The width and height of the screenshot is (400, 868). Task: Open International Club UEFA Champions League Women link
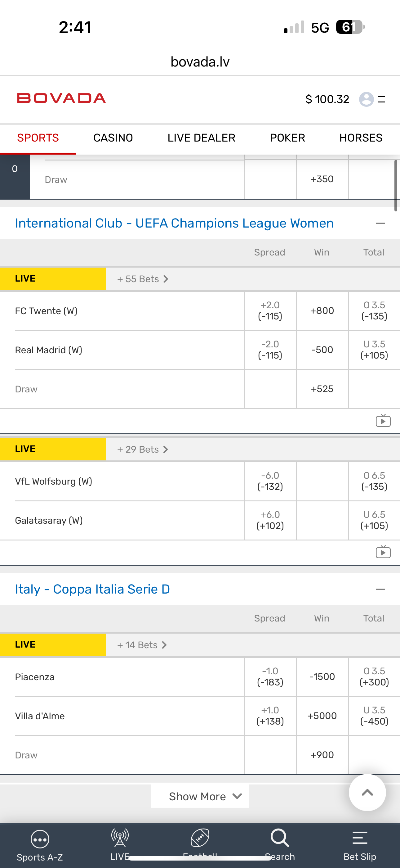click(174, 224)
